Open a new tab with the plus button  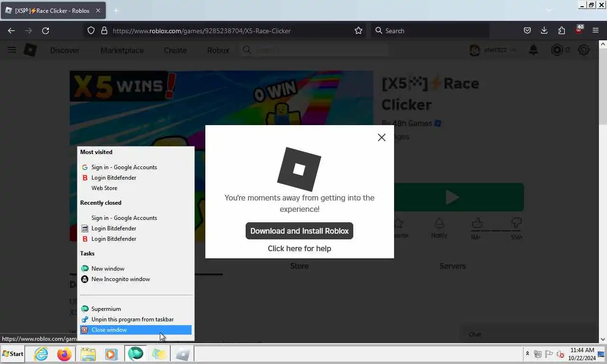116,10
